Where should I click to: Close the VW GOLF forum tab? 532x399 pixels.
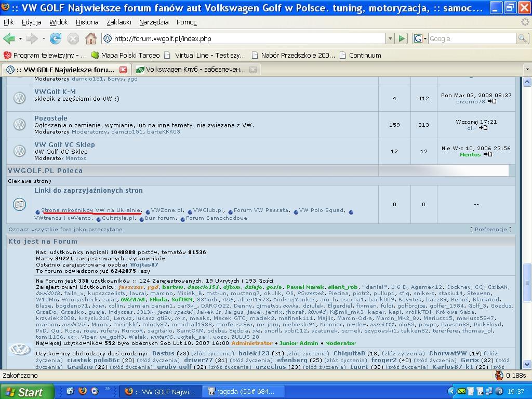click(x=123, y=70)
